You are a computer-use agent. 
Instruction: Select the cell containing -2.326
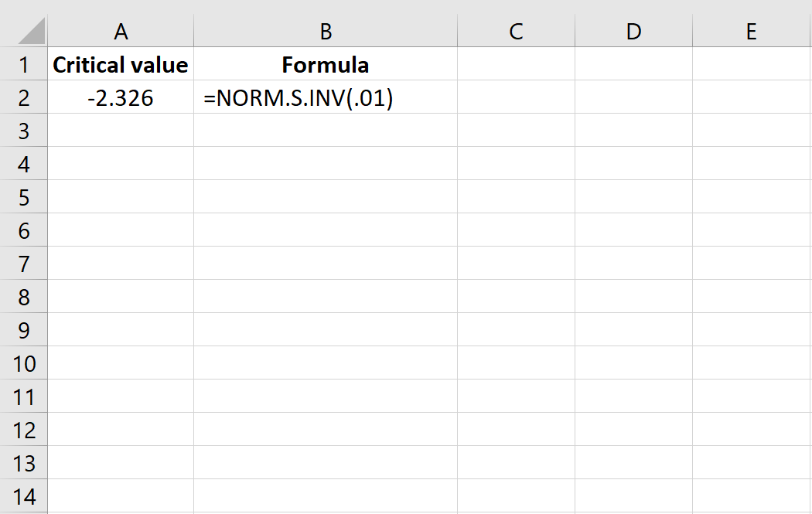coord(121,98)
